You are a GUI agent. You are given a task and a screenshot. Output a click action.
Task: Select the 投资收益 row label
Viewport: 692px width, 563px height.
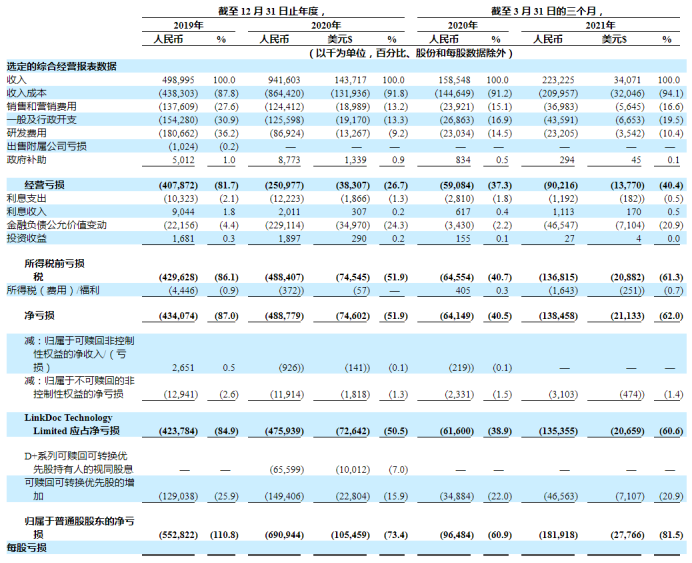tap(26, 238)
